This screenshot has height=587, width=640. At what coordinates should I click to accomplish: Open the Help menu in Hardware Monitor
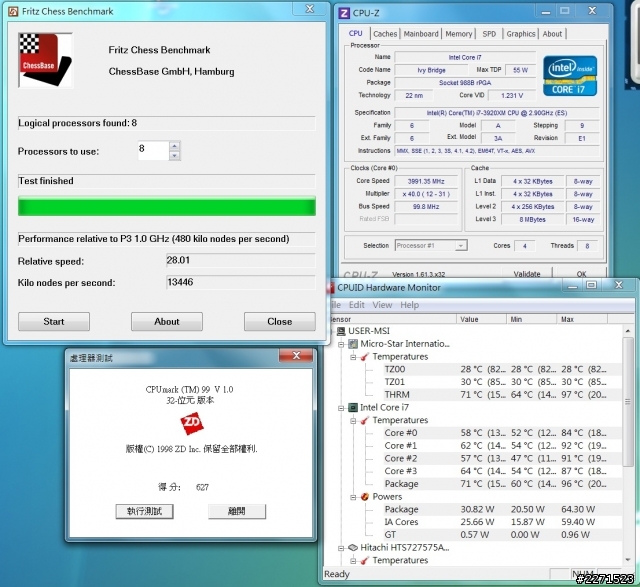[x=409, y=305]
